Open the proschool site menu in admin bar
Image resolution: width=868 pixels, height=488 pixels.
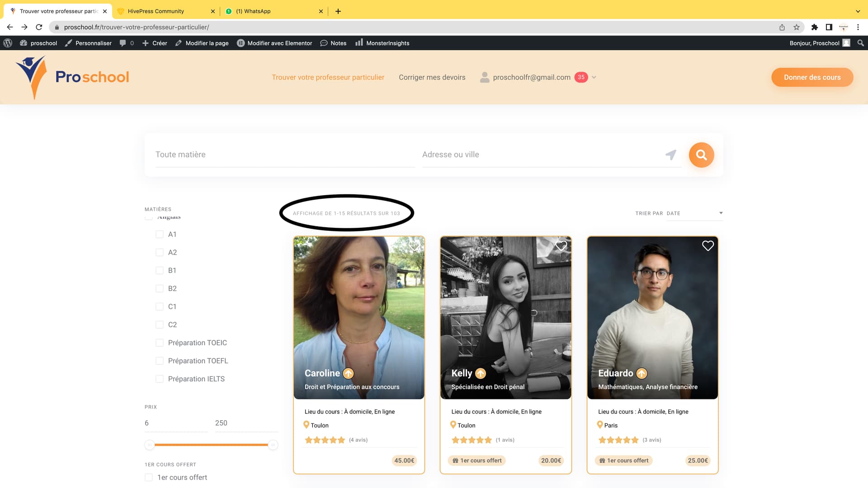[x=38, y=43]
